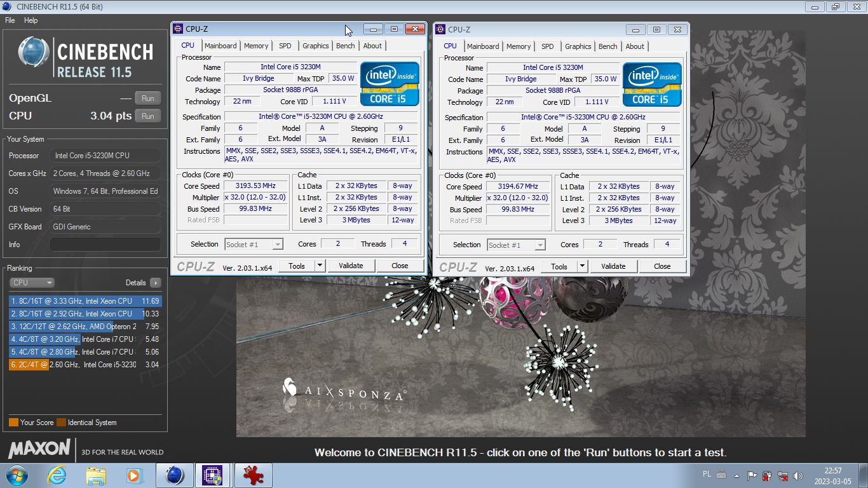
Task: Open Windows Explorer folder icon on taskbar
Action: click(96, 475)
